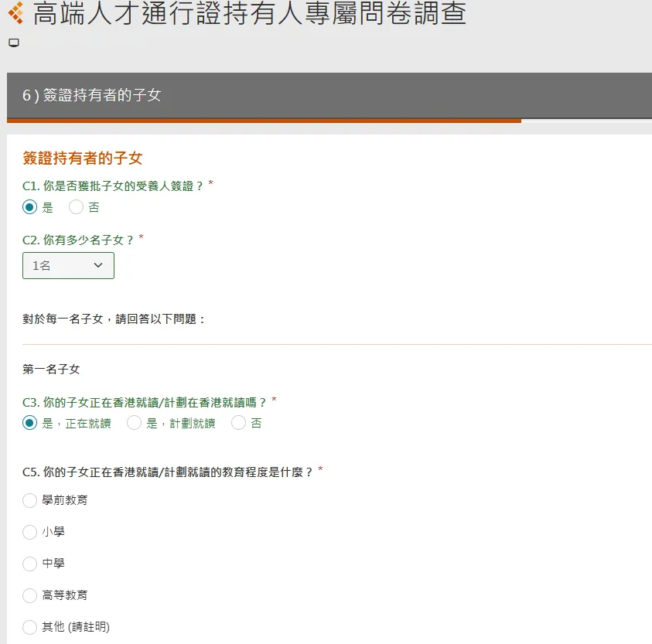Click the orange survey progress bar

click(x=264, y=121)
